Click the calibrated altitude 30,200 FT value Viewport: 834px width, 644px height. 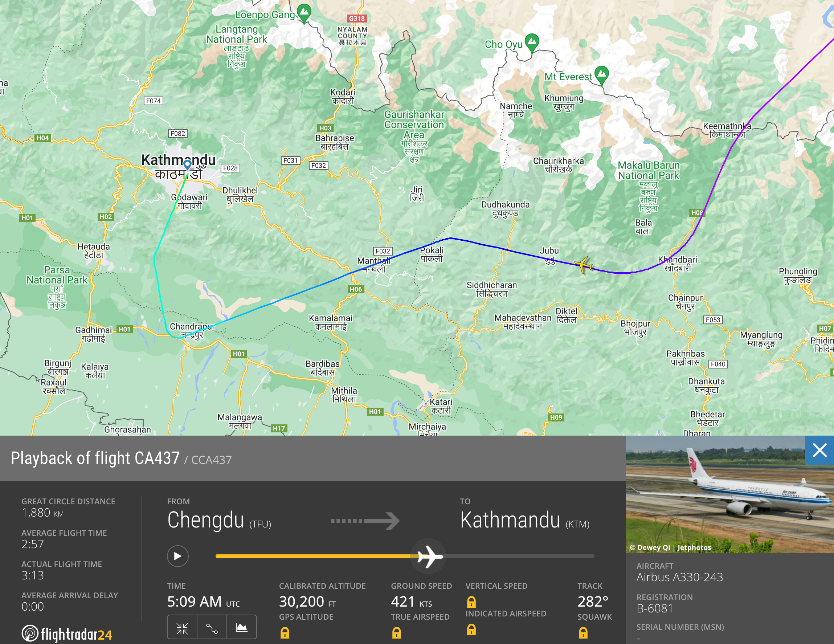(307, 602)
